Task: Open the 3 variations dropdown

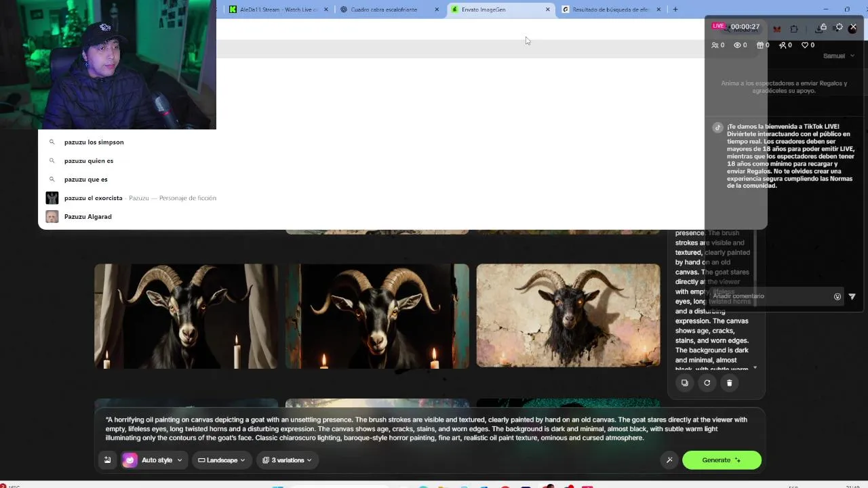Action: click(287, 460)
